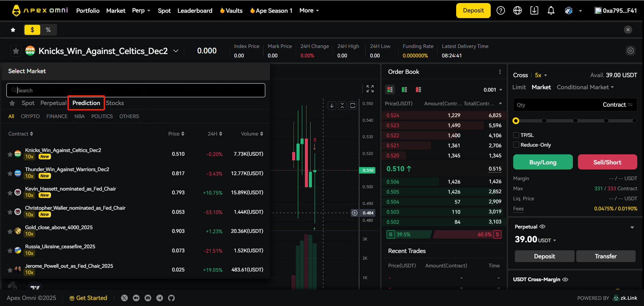Image resolution: width=644 pixels, height=306 pixels.
Task: Open the 5x leverage dropdown
Action: [x=541, y=75]
